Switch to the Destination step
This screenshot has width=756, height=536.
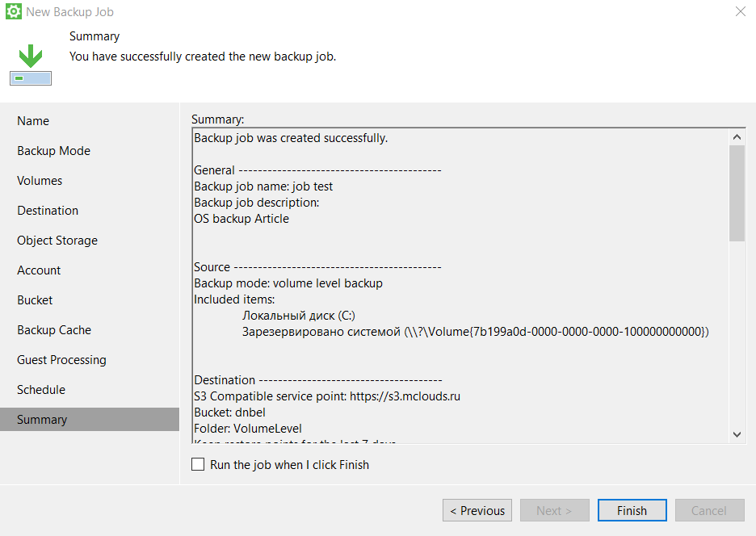coord(48,211)
